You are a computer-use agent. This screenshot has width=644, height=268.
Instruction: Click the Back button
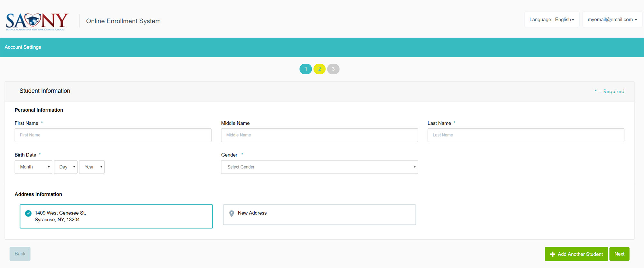pyautogui.click(x=20, y=254)
